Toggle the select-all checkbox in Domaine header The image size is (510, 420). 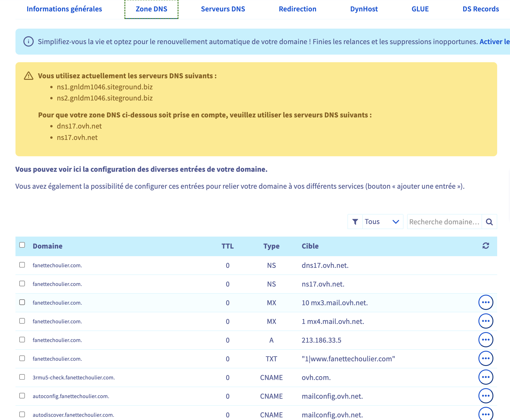click(22, 245)
